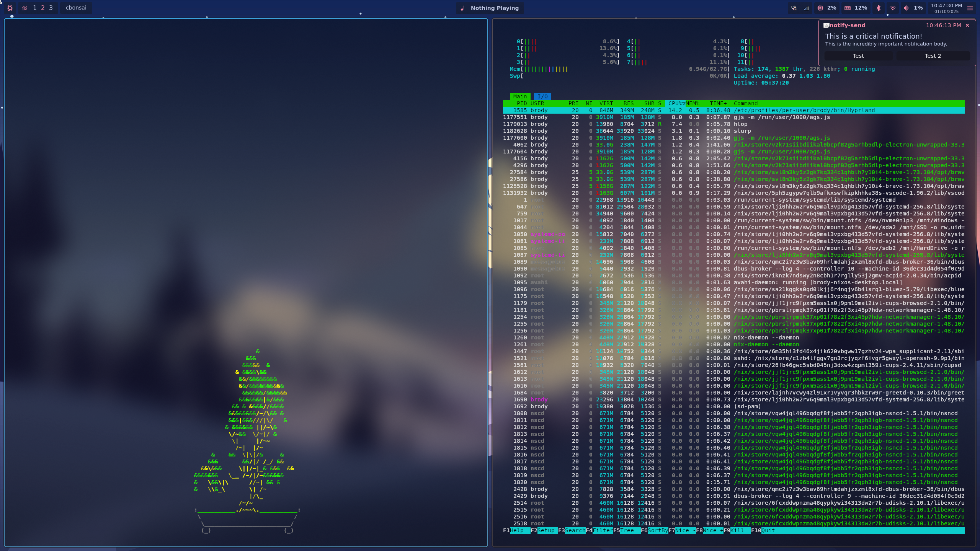Click F8 Nice + in htop footer
The height and width of the screenshot is (551, 980).
click(709, 530)
